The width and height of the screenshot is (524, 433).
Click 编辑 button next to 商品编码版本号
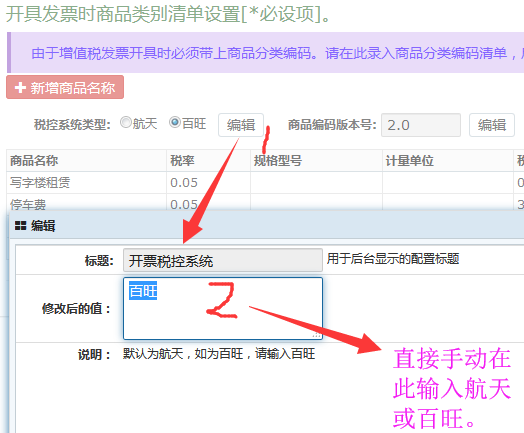[x=492, y=125]
